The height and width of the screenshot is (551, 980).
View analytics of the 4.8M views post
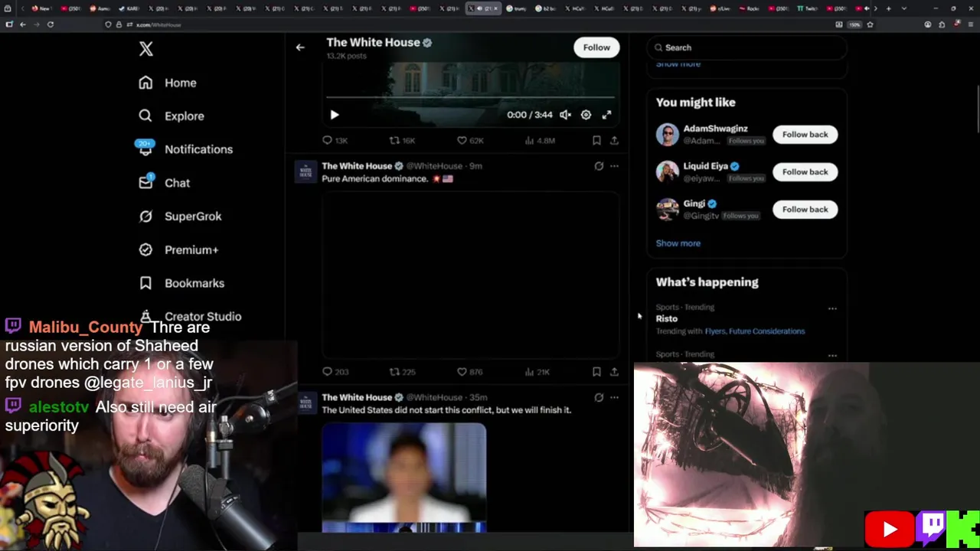coord(540,141)
